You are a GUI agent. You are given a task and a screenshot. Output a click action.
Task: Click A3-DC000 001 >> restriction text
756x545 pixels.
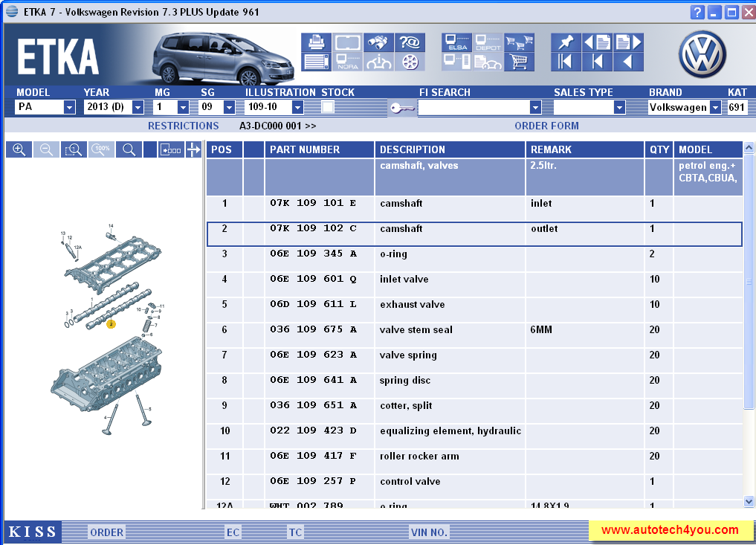pos(278,126)
